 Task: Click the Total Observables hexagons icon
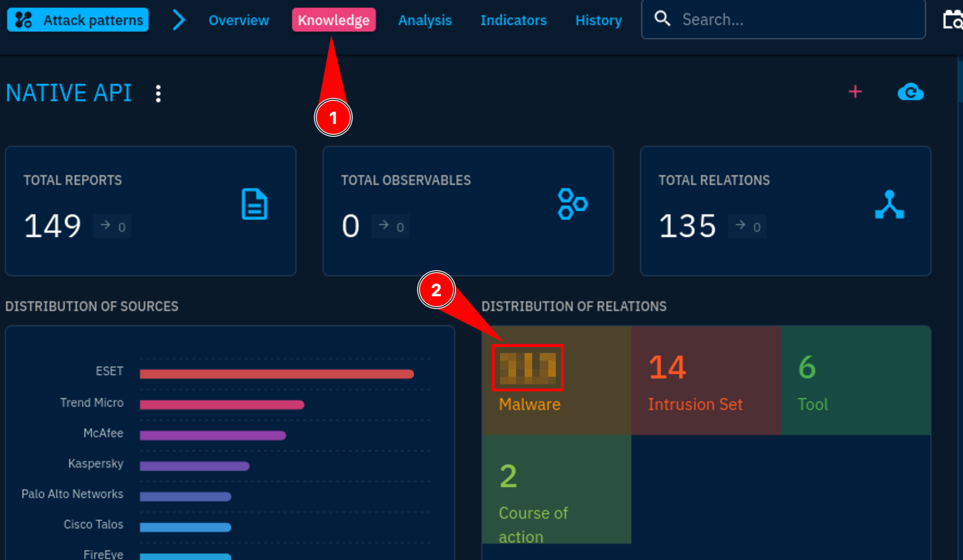(572, 204)
